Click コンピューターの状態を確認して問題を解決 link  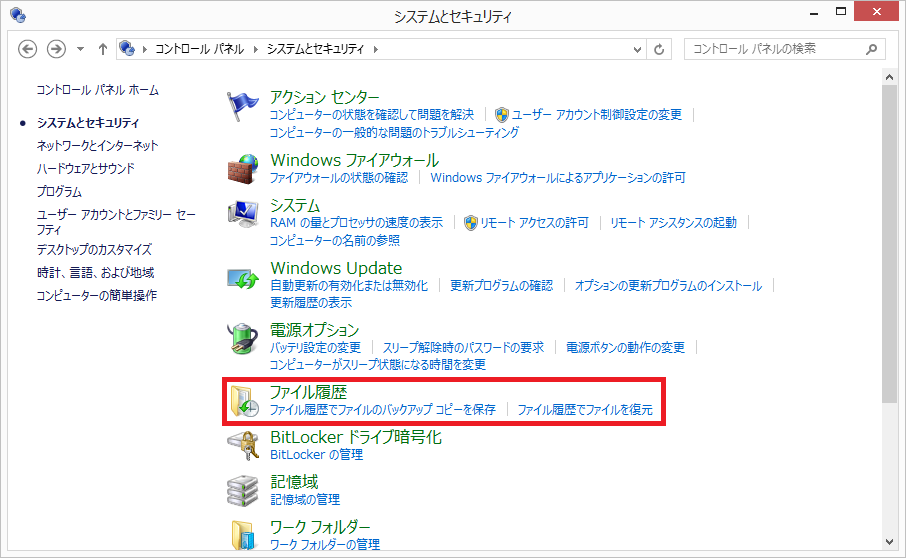[x=372, y=115]
